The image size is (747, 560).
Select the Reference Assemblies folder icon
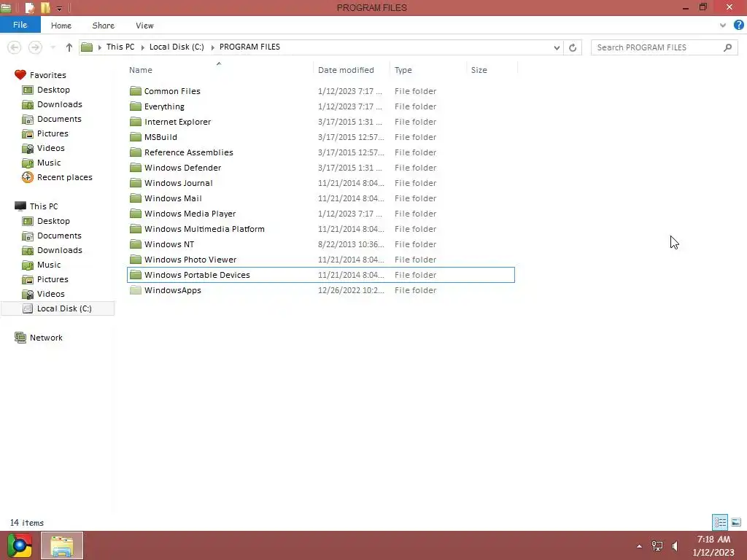point(136,152)
